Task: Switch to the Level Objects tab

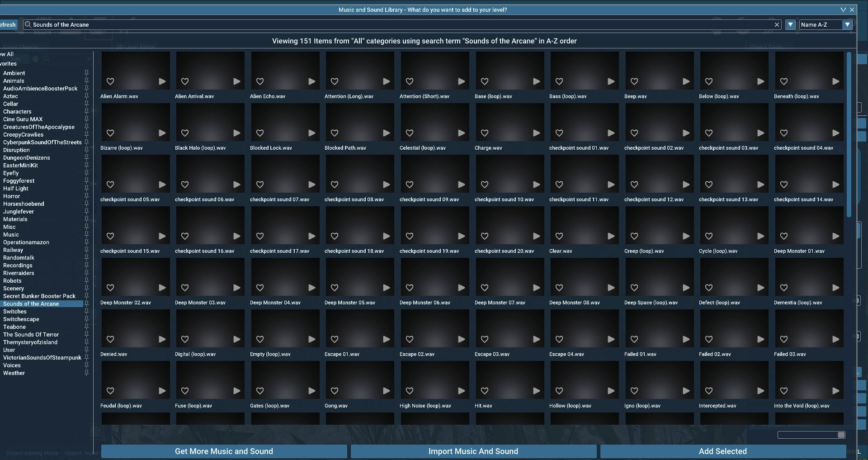Action: point(20,46)
